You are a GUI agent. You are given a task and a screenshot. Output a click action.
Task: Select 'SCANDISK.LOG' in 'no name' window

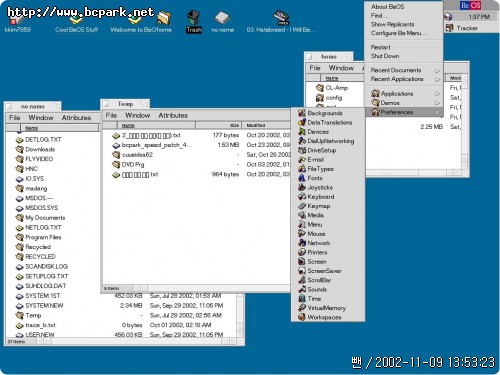[42, 267]
